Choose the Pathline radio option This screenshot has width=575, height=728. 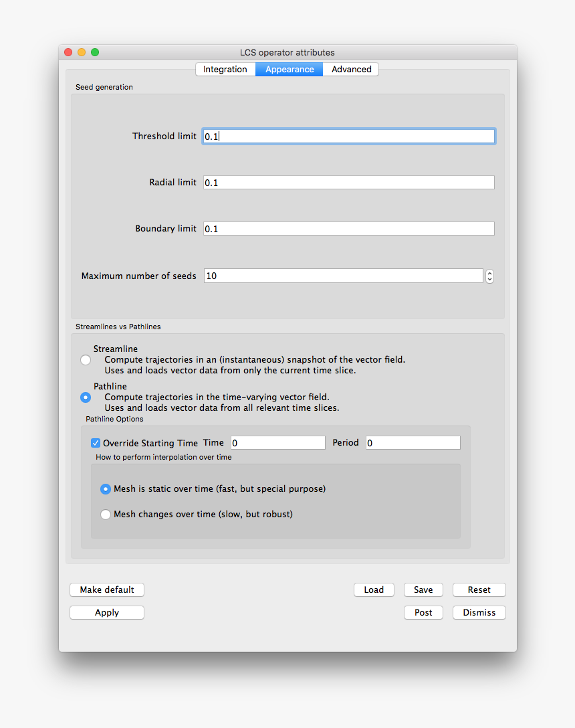click(86, 397)
